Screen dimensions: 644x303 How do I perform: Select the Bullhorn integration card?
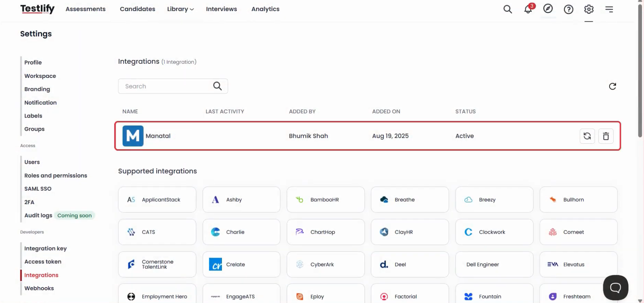pos(578,200)
